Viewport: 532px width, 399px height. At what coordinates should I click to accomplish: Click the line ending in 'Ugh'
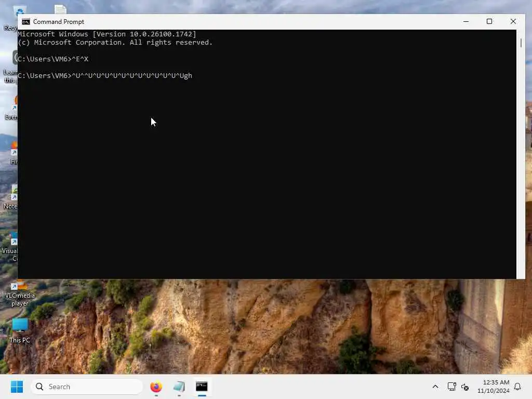click(105, 76)
